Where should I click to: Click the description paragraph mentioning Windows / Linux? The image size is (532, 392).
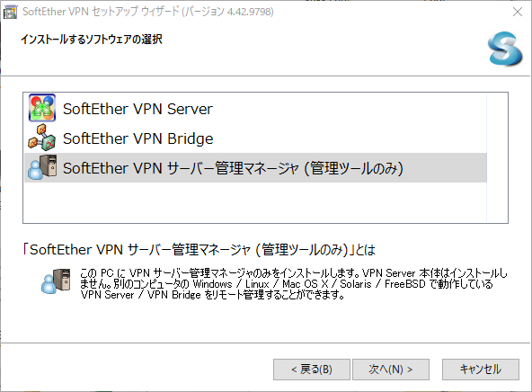tap(294, 284)
